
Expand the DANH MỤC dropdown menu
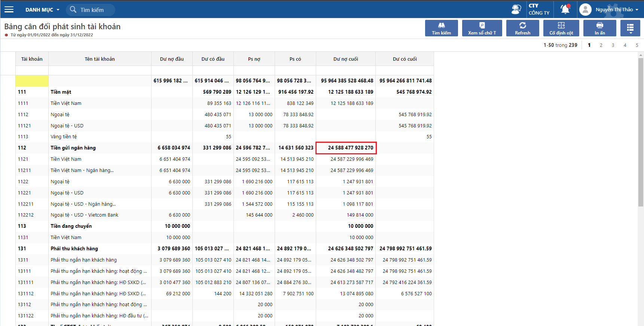(42, 10)
